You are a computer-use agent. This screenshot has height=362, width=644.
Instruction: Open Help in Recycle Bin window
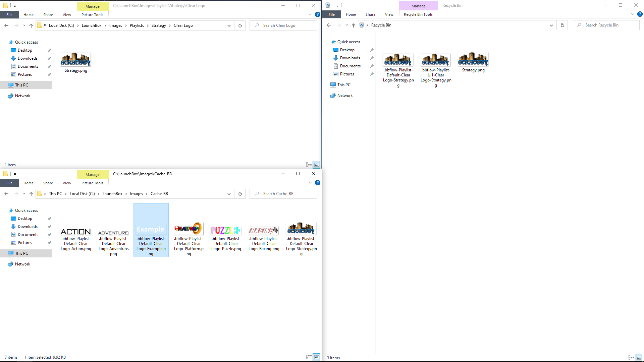click(x=640, y=14)
